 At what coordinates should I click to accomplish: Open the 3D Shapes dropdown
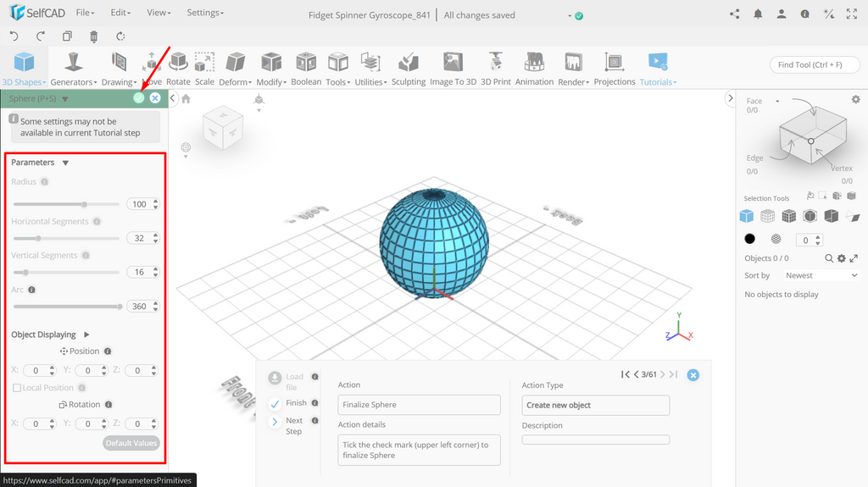(24, 69)
